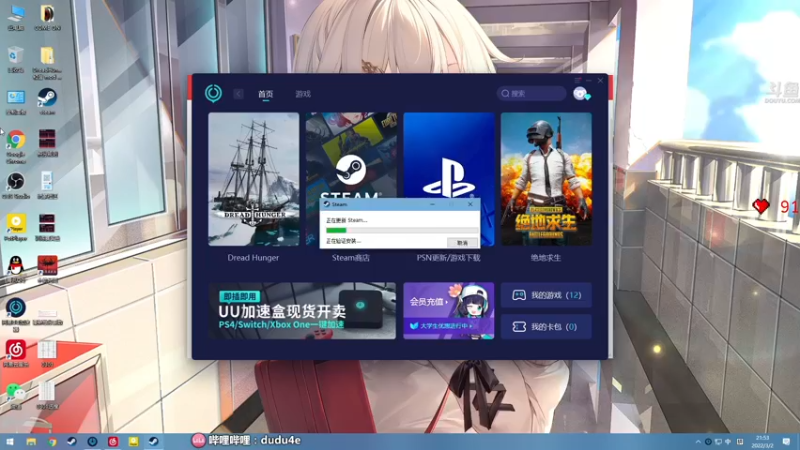Open the 大学生优惠进行中 promotion

coord(443,326)
